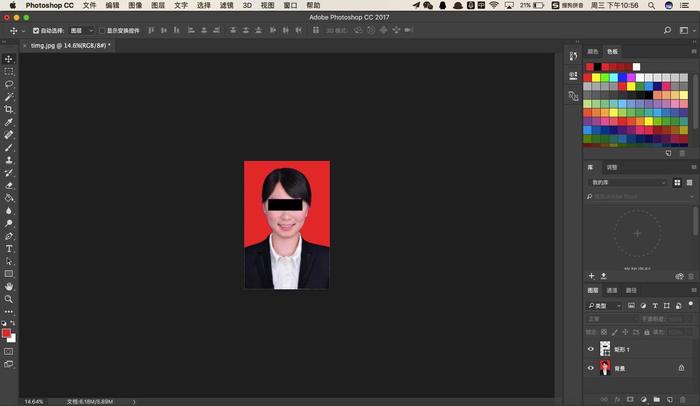Viewport: 700px width, 406px height.
Task: Click the foreground red color swatch
Action: click(5, 333)
